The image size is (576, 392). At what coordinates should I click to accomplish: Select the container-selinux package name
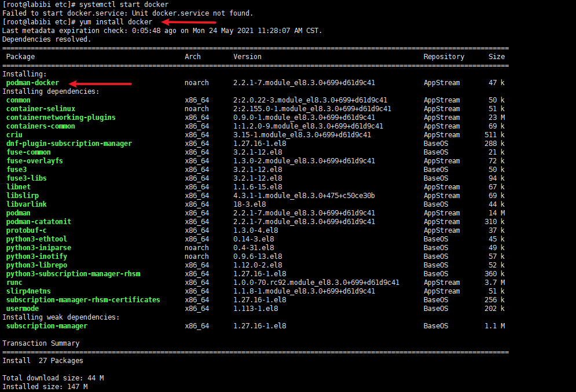click(x=41, y=109)
